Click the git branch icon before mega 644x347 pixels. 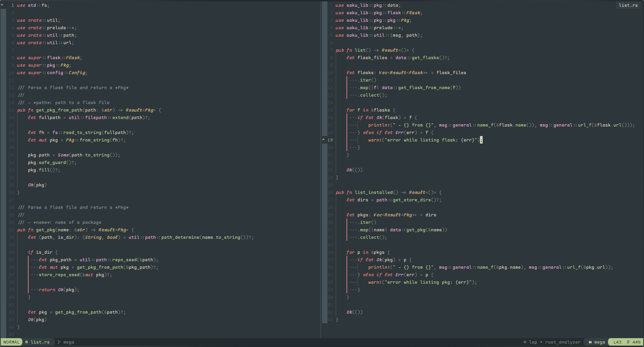tap(59, 342)
